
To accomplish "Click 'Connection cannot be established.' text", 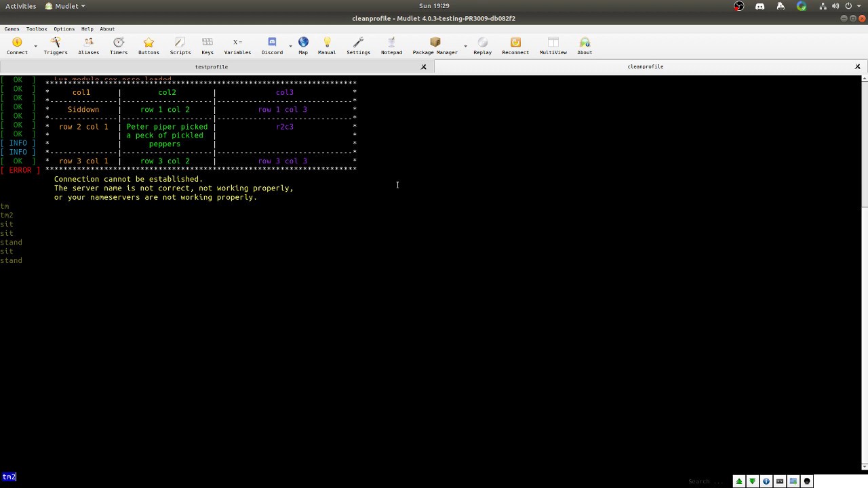I will coord(128,179).
